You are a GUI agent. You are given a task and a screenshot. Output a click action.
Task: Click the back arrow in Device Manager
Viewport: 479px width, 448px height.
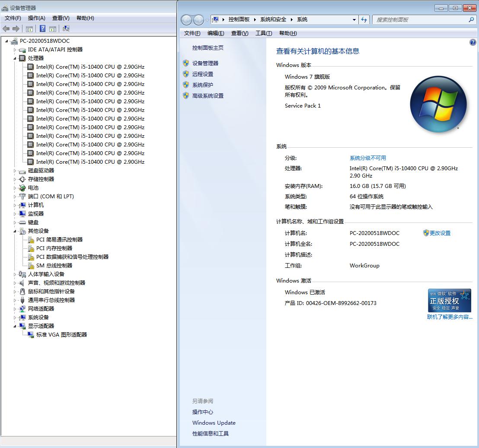(6, 29)
